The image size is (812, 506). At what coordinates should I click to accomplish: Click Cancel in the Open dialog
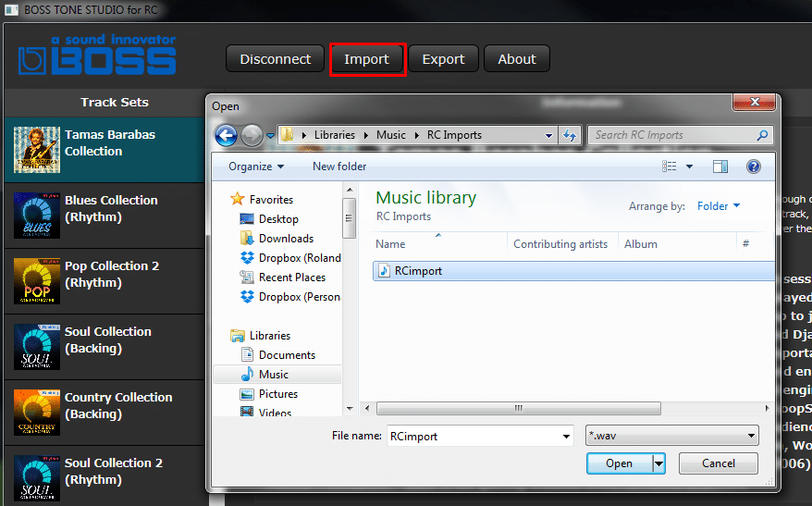tap(718, 463)
